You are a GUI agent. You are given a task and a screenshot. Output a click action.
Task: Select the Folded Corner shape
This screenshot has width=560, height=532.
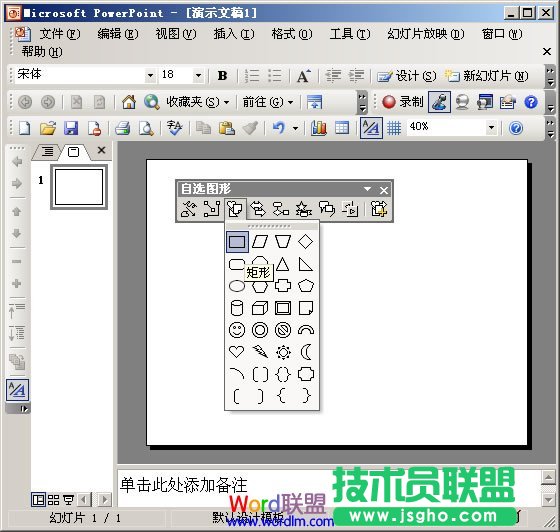click(306, 308)
